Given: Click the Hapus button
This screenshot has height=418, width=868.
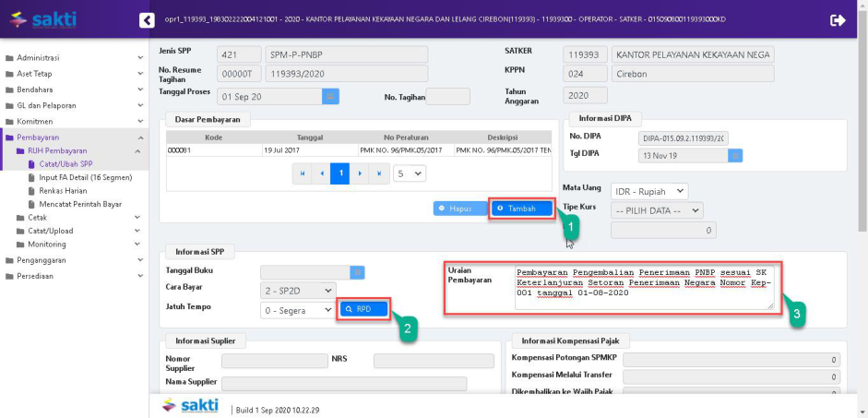Looking at the screenshot, I should (460, 209).
